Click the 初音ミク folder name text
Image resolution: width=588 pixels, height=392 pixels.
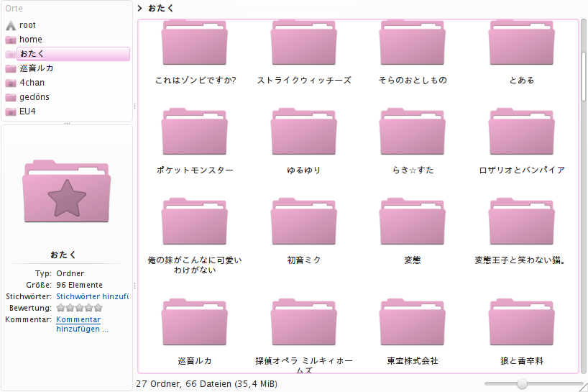coord(304,260)
